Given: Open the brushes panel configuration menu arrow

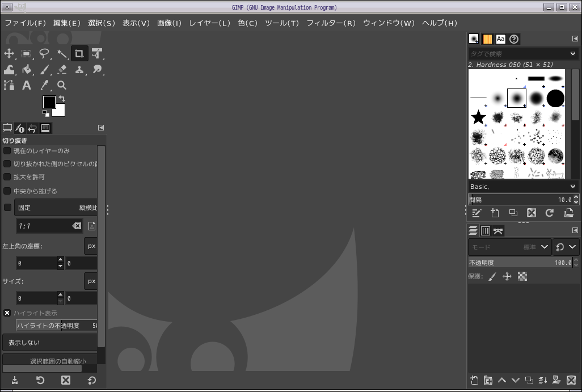Looking at the screenshot, I should pyautogui.click(x=575, y=39).
